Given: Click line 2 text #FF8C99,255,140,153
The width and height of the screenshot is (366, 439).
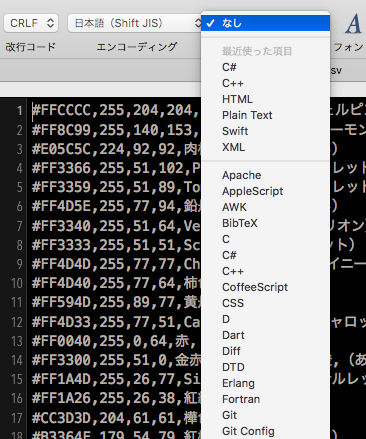Looking at the screenshot, I should [112, 130].
